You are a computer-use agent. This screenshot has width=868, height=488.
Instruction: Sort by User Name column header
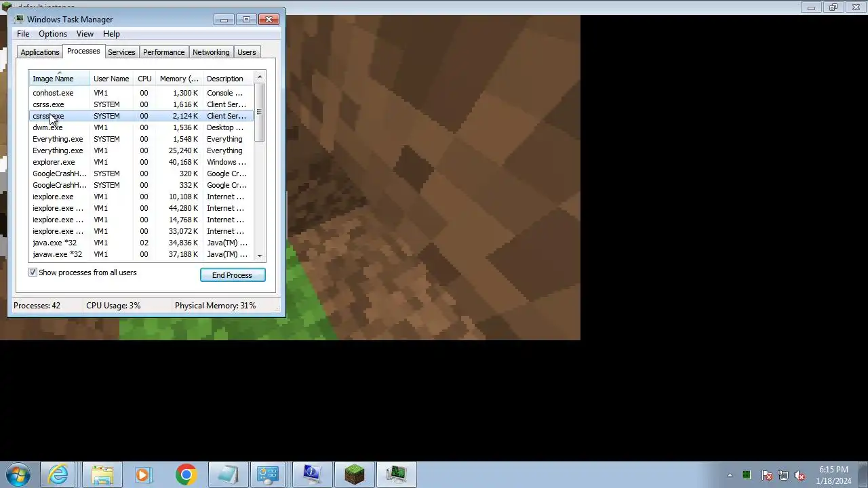[x=111, y=79]
